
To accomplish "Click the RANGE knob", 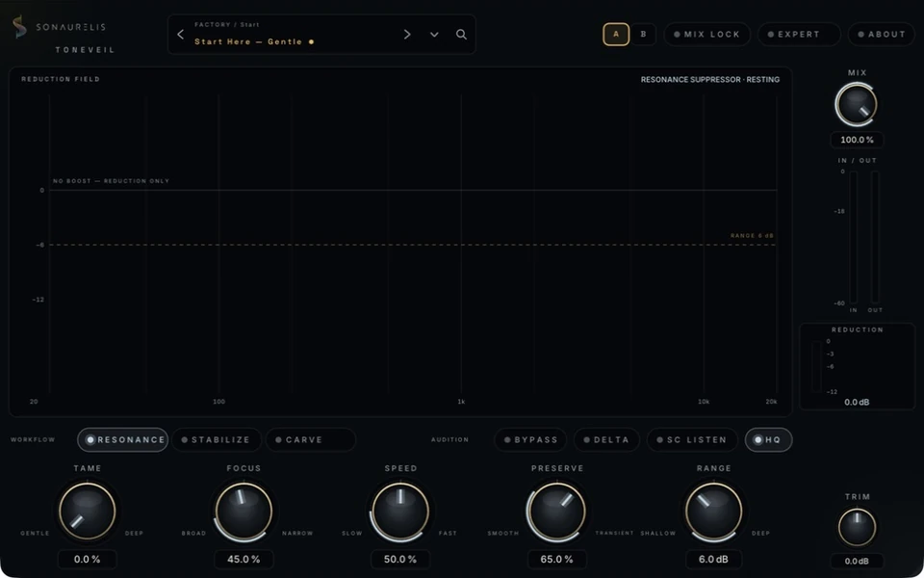I will click(x=713, y=512).
